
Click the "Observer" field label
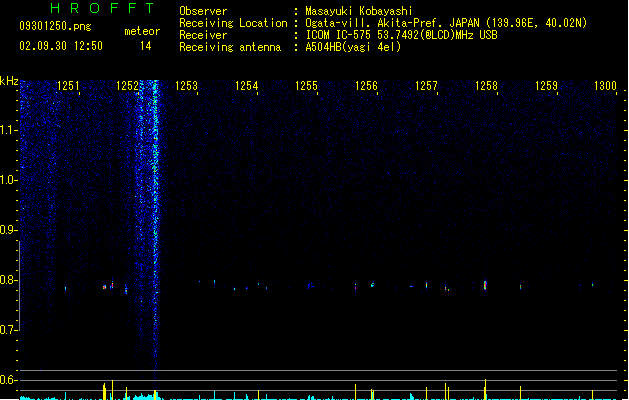[x=203, y=11]
